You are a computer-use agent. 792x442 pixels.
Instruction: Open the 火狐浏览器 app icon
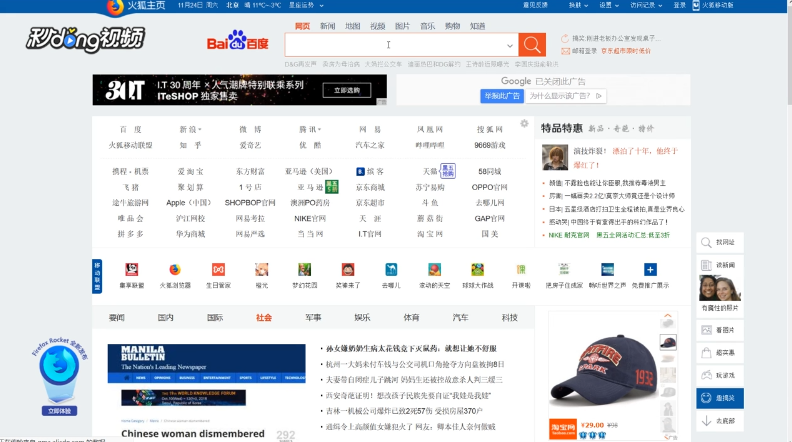point(175,269)
